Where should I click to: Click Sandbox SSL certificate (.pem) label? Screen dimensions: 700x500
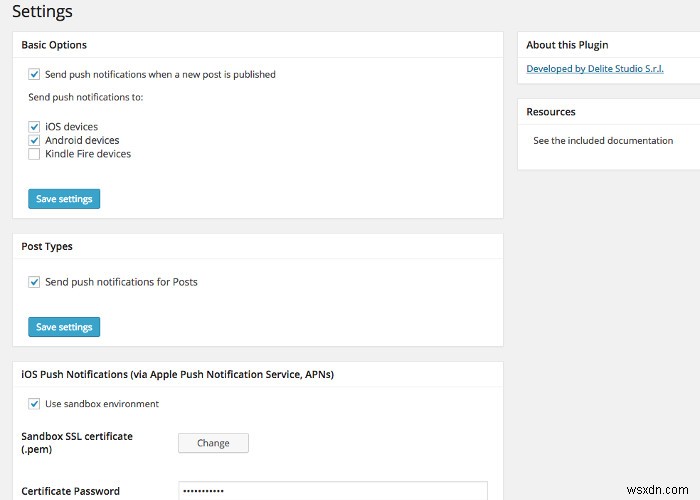[x=77, y=442]
